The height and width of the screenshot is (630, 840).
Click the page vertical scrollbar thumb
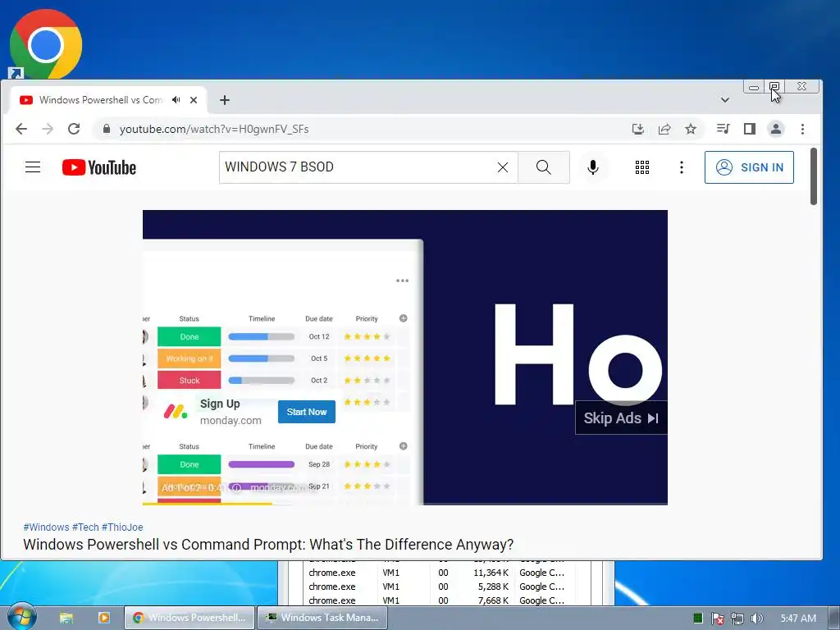813,176
